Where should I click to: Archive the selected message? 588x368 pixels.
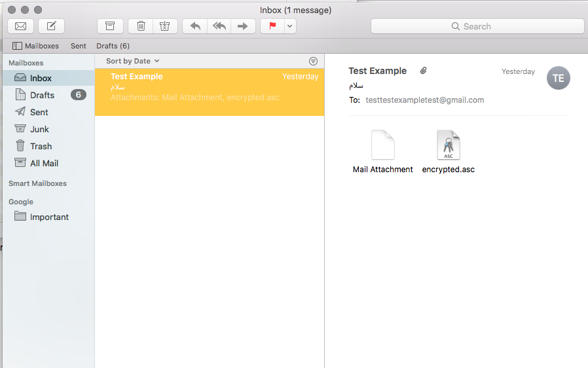coord(110,26)
